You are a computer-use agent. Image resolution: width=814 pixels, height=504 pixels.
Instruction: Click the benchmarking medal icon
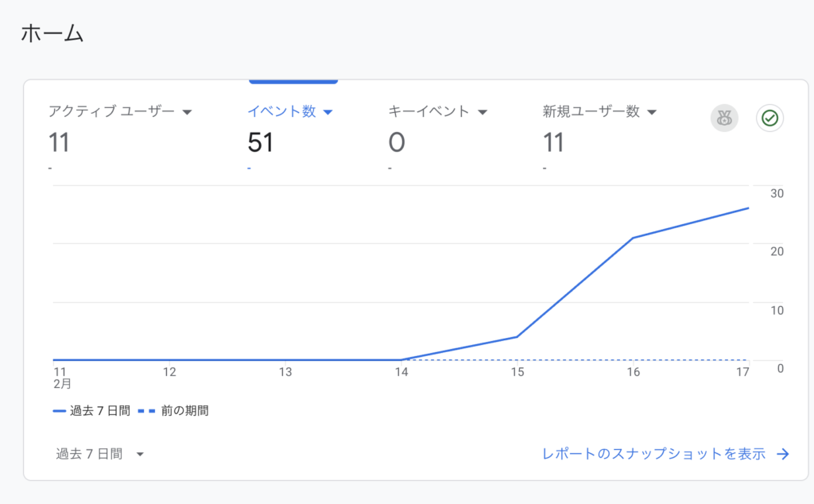click(724, 118)
